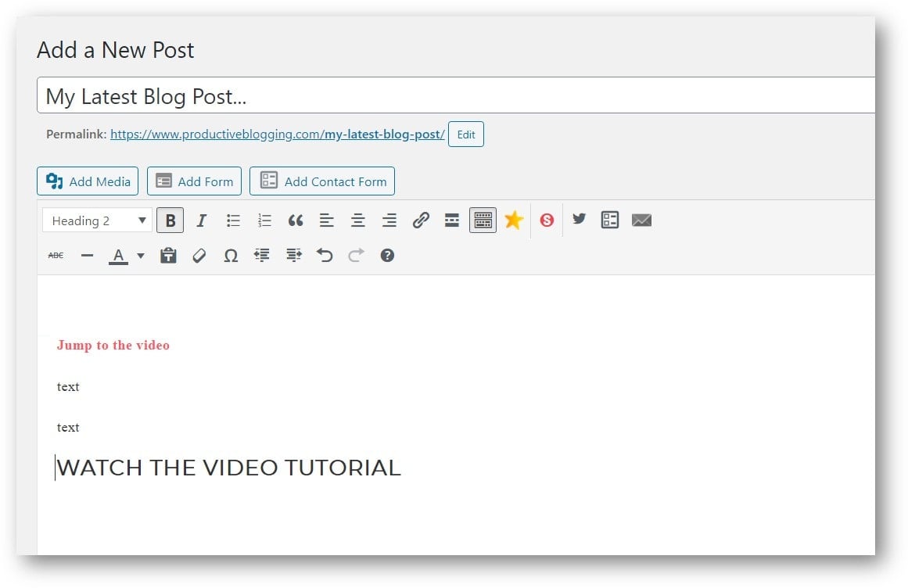Insert a bulleted list
This screenshot has height=588, width=908.
pyautogui.click(x=233, y=220)
